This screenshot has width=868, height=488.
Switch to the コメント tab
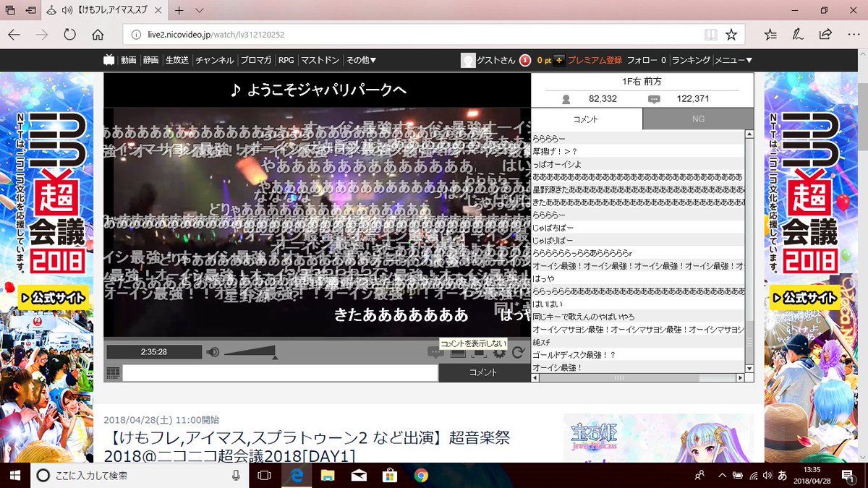point(586,119)
